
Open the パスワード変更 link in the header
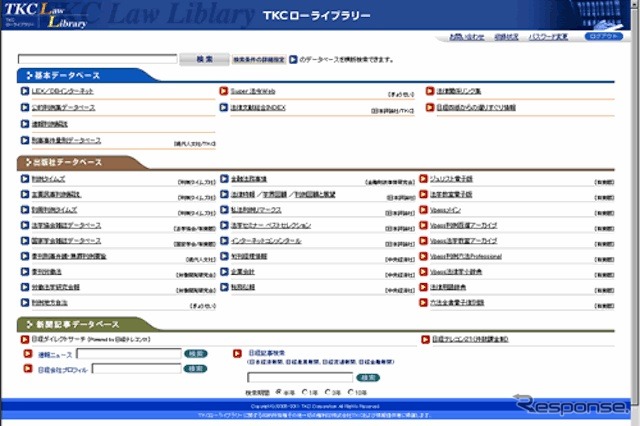[x=548, y=37]
